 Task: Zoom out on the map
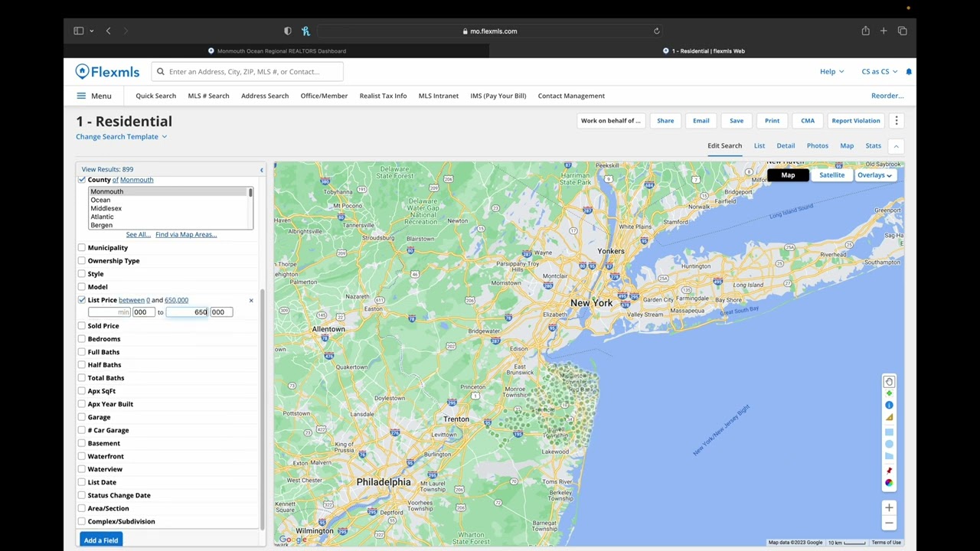(x=889, y=523)
